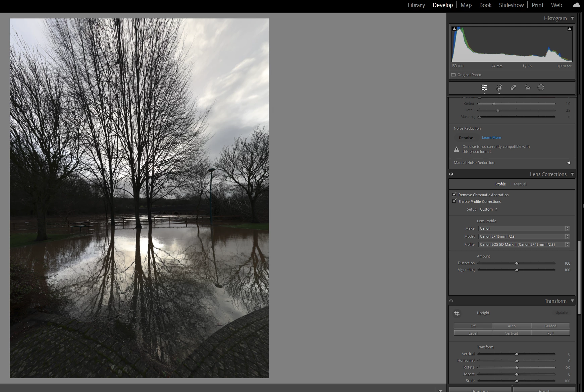Select the Red Eye correction tool
This screenshot has width=584, height=392.
click(x=528, y=88)
